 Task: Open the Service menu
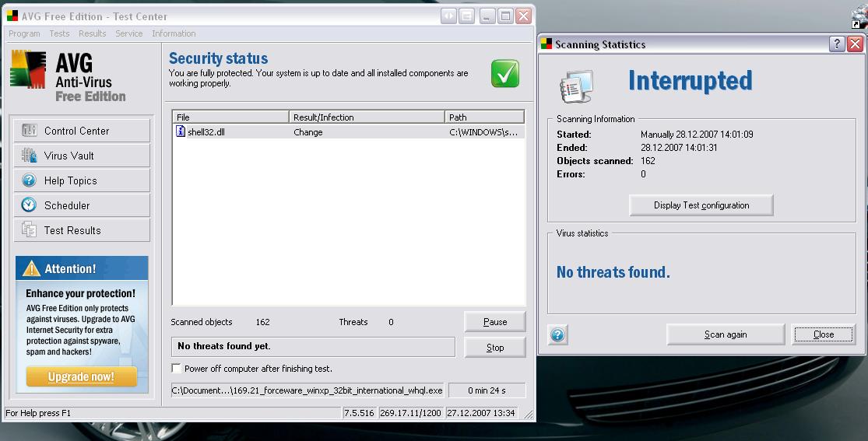(129, 33)
